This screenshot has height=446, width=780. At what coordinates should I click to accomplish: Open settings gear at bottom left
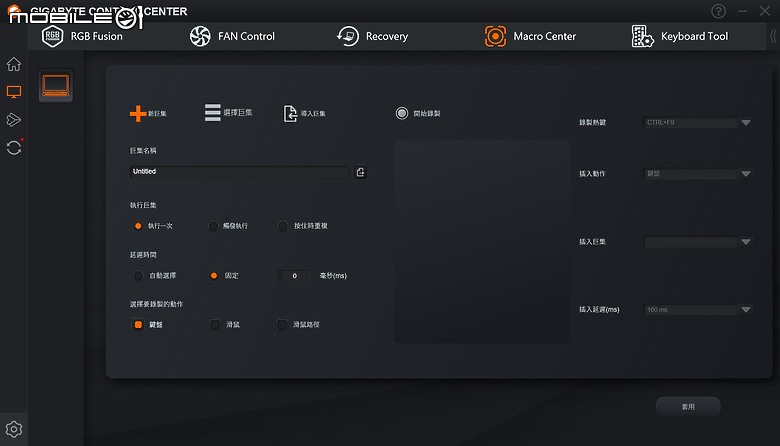click(x=14, y=429)
